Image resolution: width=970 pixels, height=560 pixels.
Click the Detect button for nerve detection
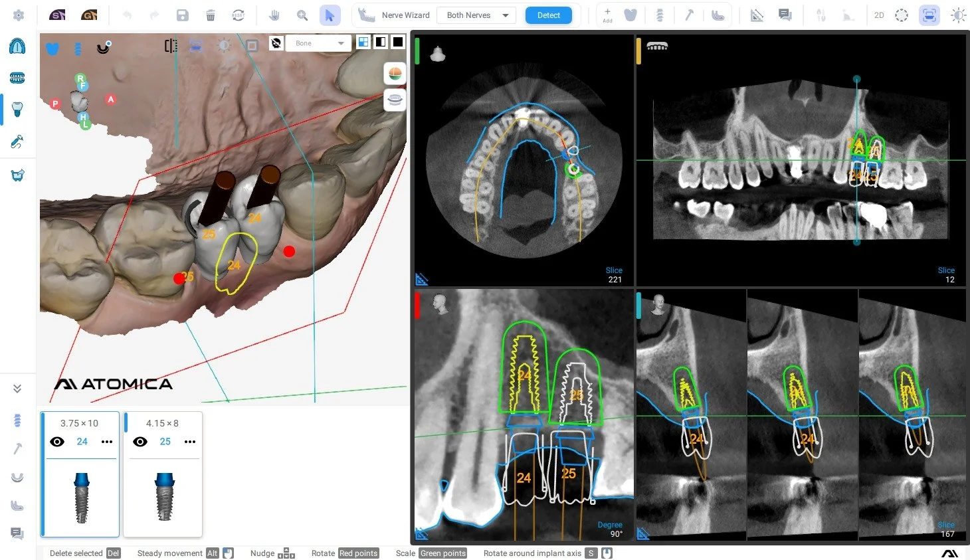[x=548, y=15]
